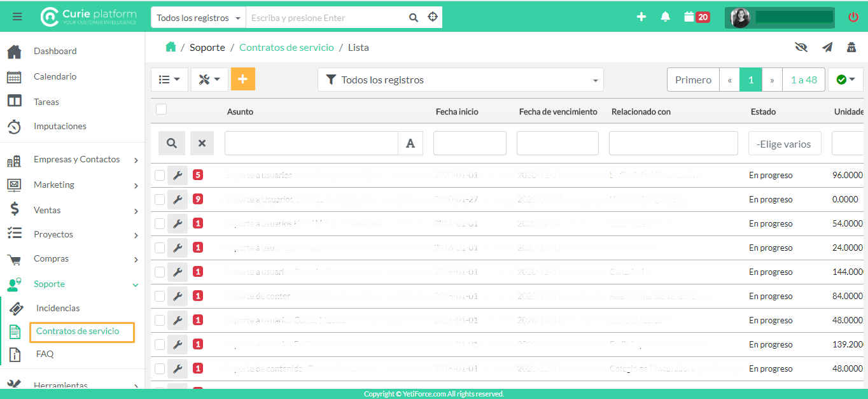The width and height of the screenshot is (868, 399).
Task: Click Contratos de servicio breadcrumb link
Action: pyautogui.click(x=286, y=48)
